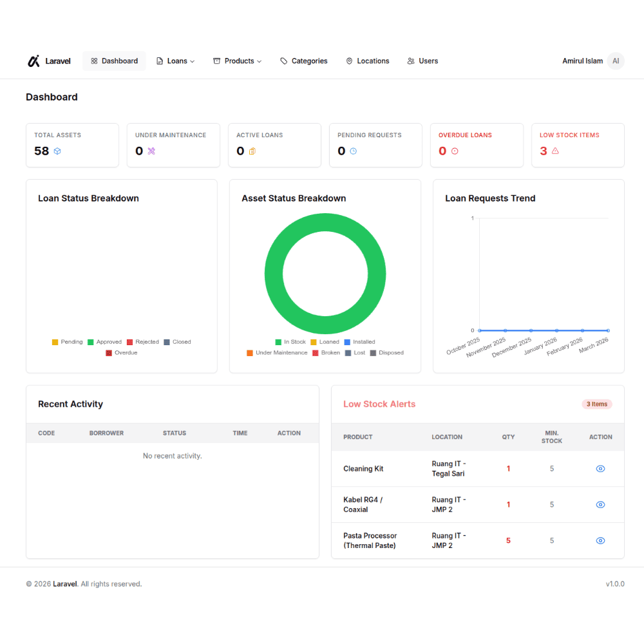This screenshot has height=644, width=644.
Task: Click the Pending Requests clock icon
Action: point(353,151)
